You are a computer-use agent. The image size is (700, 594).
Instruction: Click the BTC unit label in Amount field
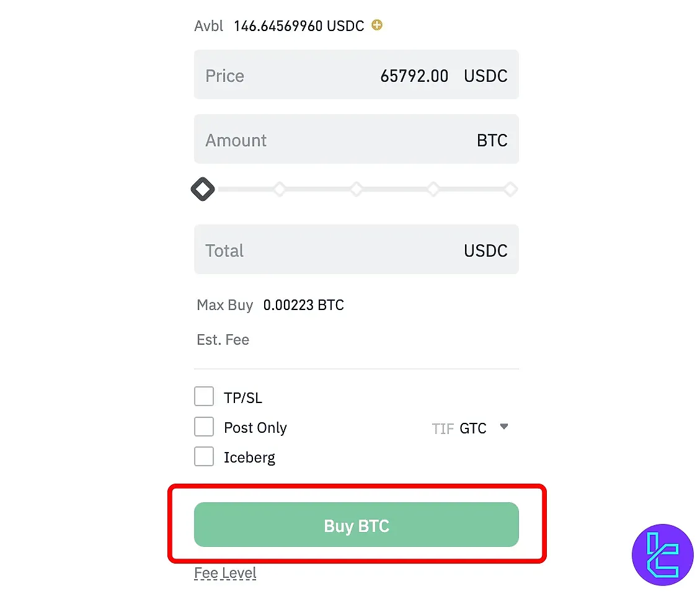pos(492,140)
